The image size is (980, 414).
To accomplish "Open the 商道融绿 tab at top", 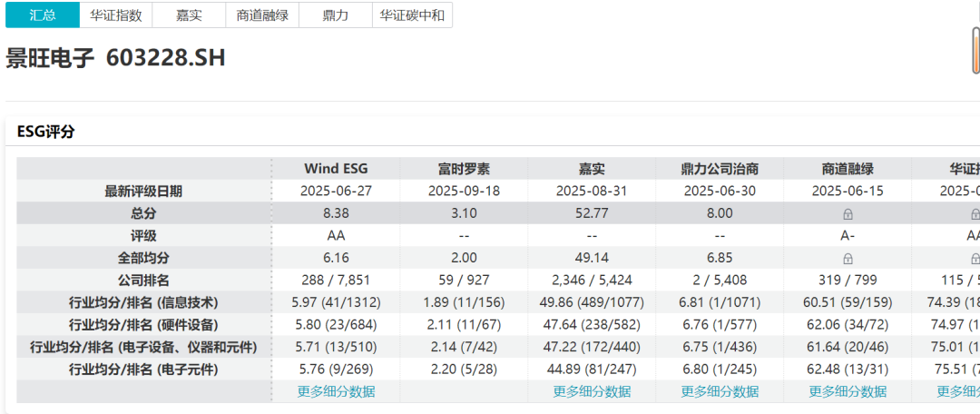I will tap(262, 15).
